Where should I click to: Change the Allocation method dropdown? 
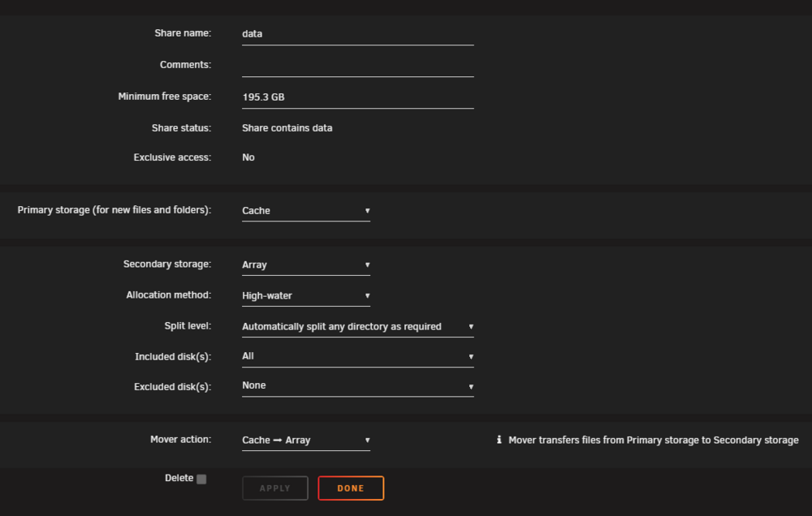(305, 295)
